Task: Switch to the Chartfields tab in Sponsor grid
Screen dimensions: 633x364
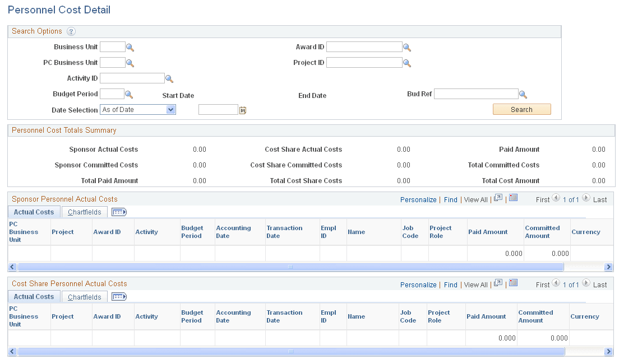Action: point(84,212)
